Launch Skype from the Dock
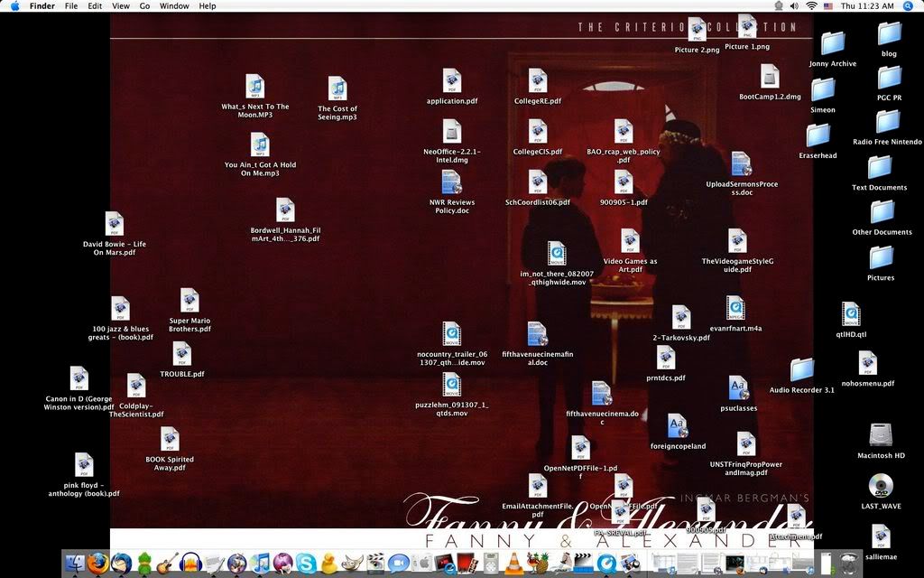924x578 pixels. click(x=307, y=564)
